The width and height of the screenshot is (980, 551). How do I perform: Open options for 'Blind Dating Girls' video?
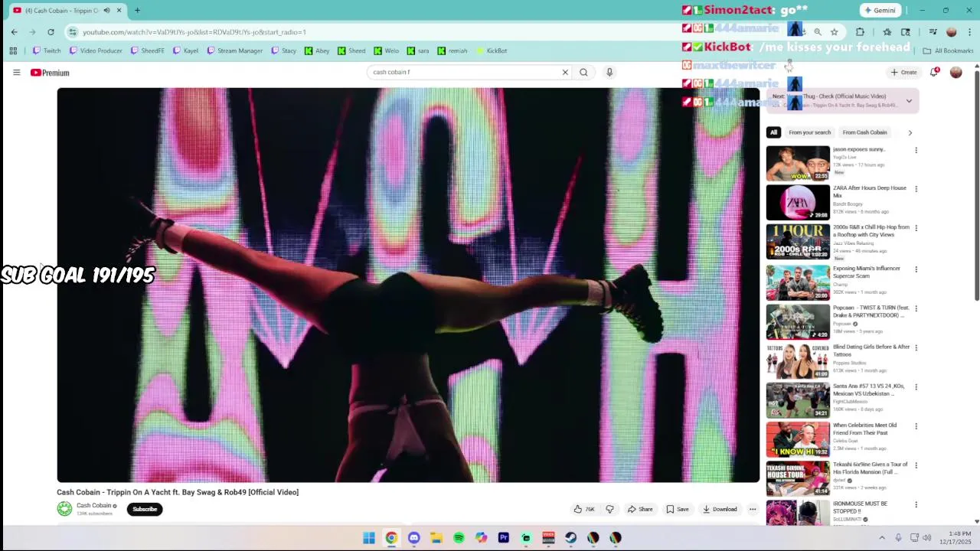click(916, 347)
